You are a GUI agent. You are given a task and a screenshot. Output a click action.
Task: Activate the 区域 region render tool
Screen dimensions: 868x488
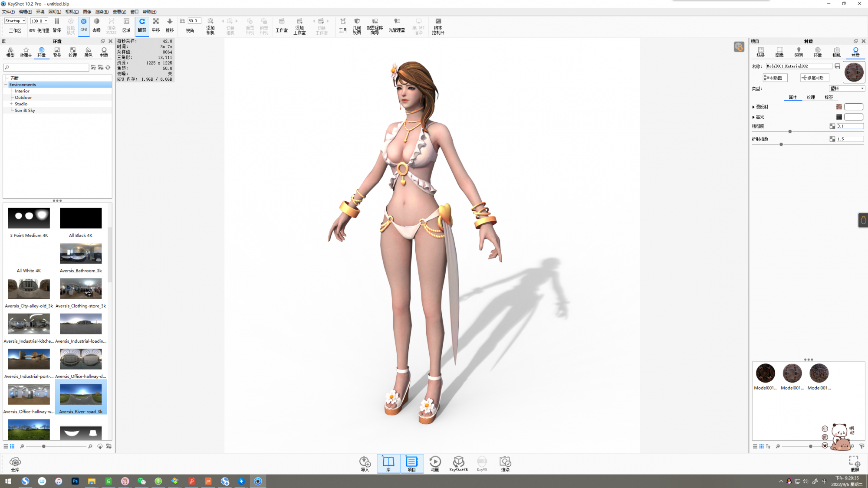pyautogui.click(x=126, y=26)
